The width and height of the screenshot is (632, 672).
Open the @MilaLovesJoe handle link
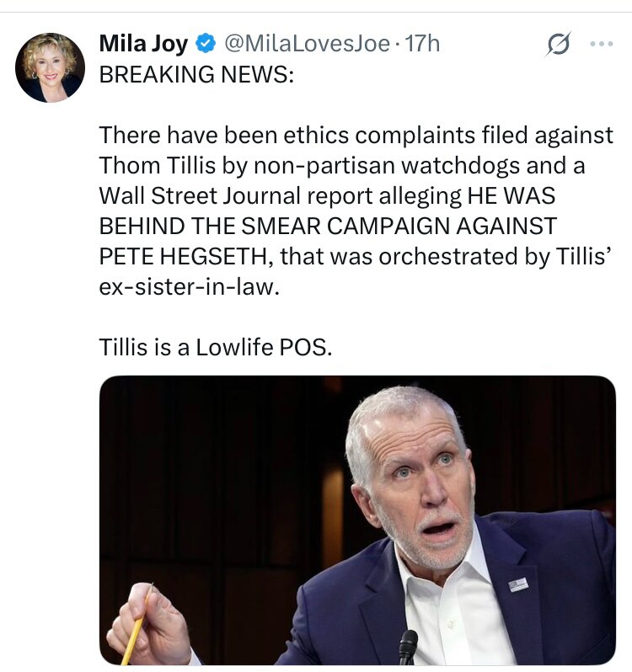point(307,42)
